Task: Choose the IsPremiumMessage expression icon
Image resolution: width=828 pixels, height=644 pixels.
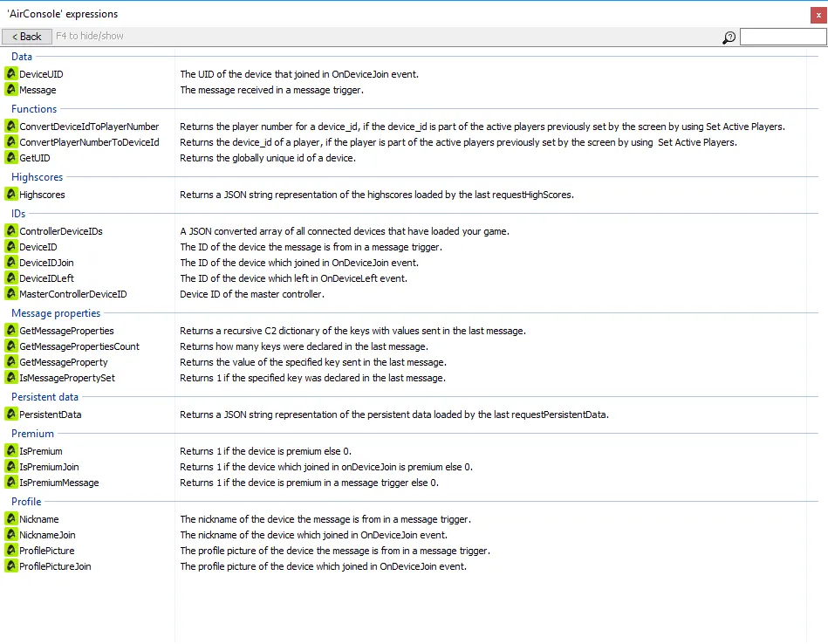Action: point(11,482)
